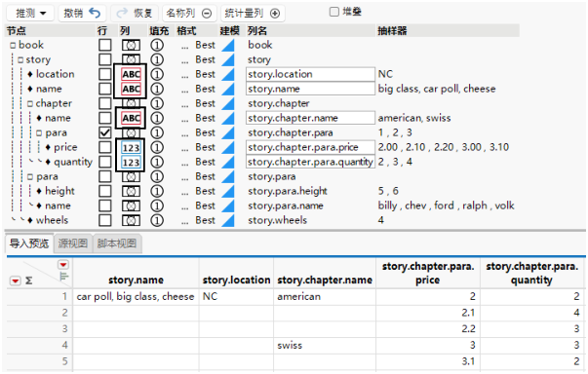Click the 恢复 redo button
This screenshot has width=588, height=374.
coord(135,13)
